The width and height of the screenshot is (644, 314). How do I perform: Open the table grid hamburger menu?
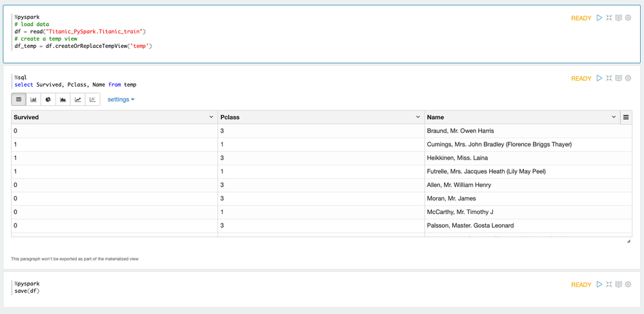(625, 118)
